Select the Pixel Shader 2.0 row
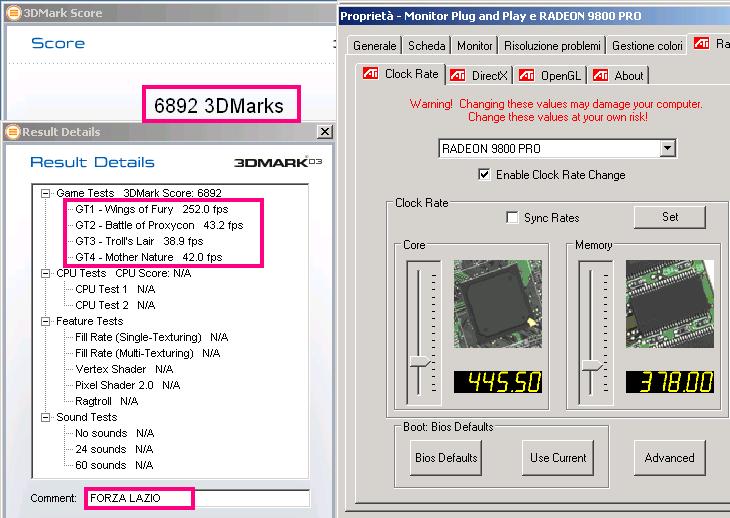Image resolution: width=730 pixels, height=518 pixels. click(x=128, y=385)
